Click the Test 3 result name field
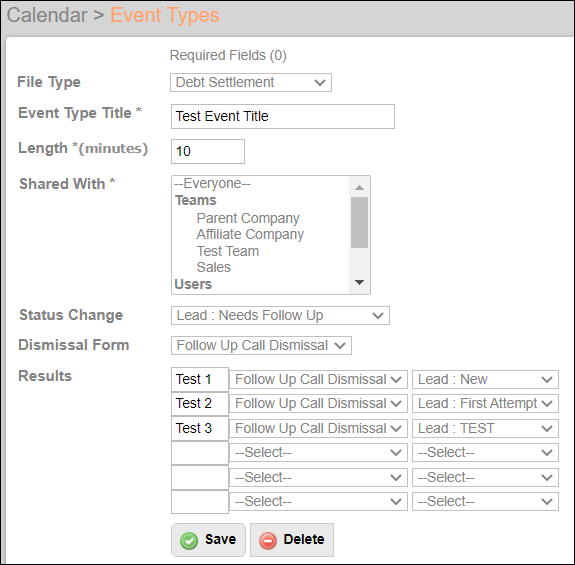Screen dimensions: 575x565 [x=200, y=428]
